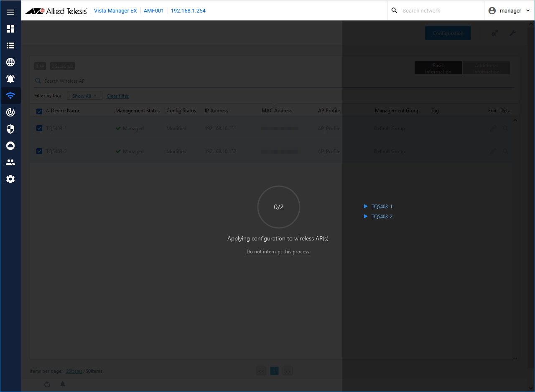This screenshot has height=392, width=535.
Task: Expand the TQ5403-2 progress details
Action: (x=366, y=216)
